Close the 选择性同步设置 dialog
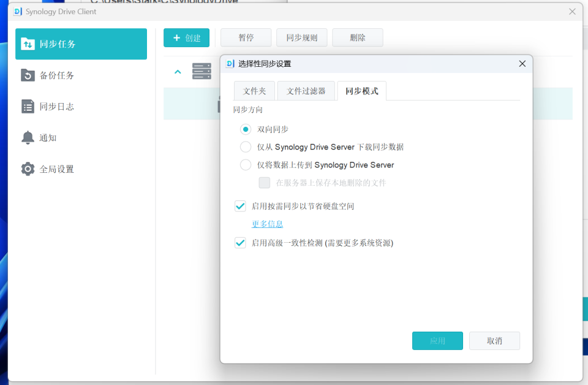Screen dimensions: 588x385 click(522, 64)
